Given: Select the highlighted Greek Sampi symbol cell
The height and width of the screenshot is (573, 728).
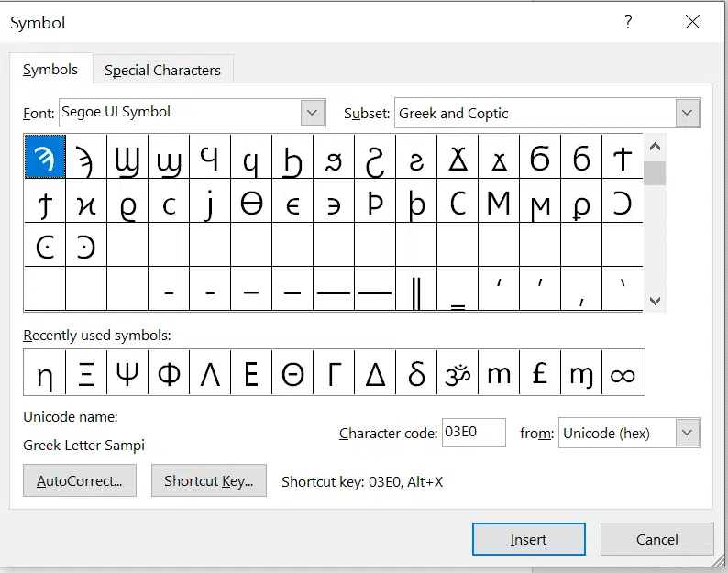Looking at the screenshot, I should pos(45,157).
